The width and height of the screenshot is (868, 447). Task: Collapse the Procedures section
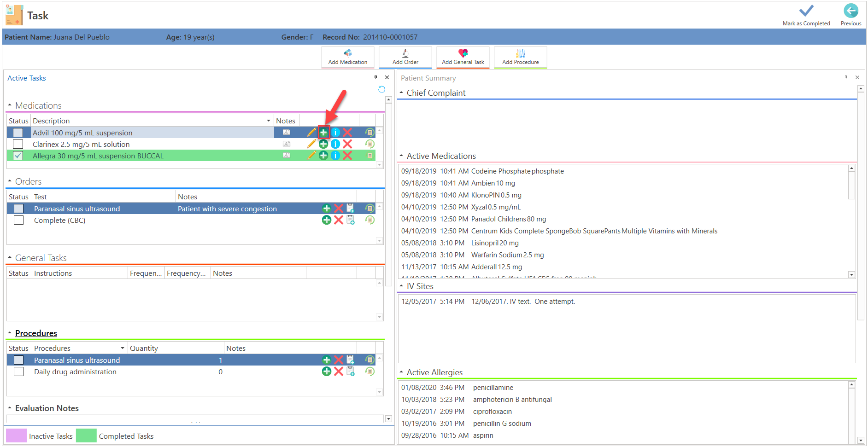[x=10, y=332]
